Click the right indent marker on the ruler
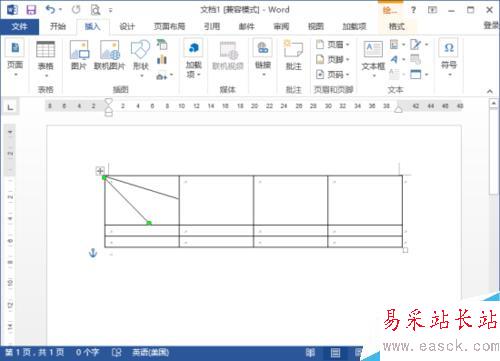 (x=398, y=109)
